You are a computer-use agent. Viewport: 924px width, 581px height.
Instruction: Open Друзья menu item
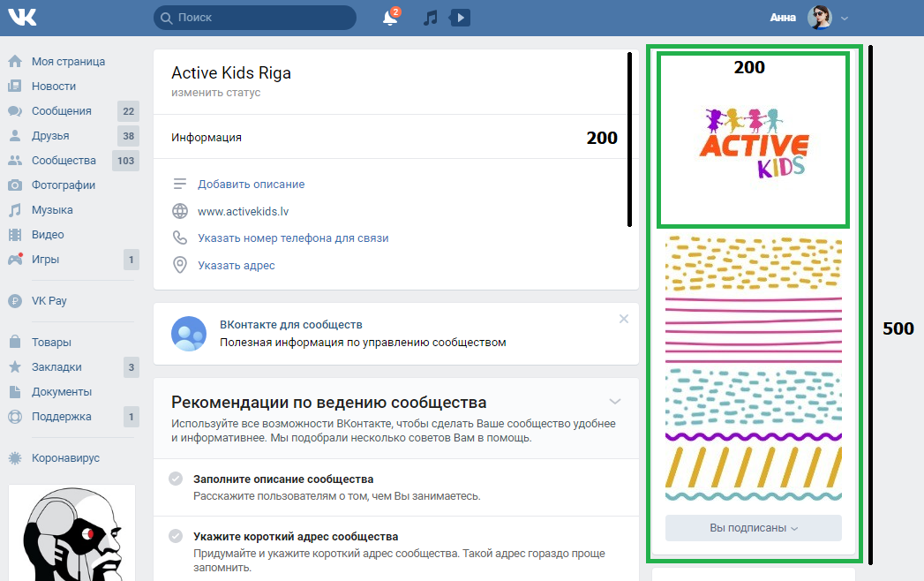coord(50,136)
